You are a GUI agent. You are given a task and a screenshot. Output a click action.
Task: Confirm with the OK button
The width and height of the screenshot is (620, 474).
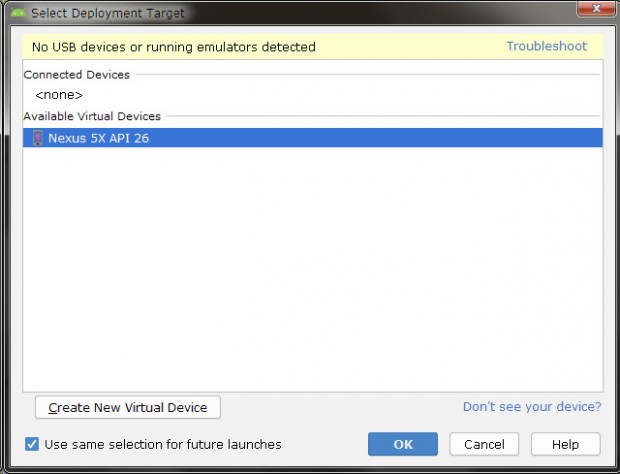(403, 444)
